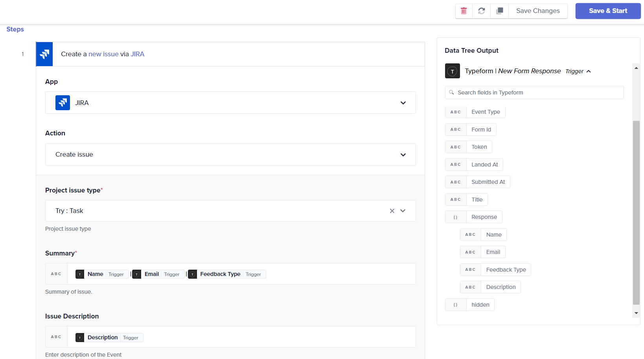
Task: Select the Title field
Action: tap(466, 200)
